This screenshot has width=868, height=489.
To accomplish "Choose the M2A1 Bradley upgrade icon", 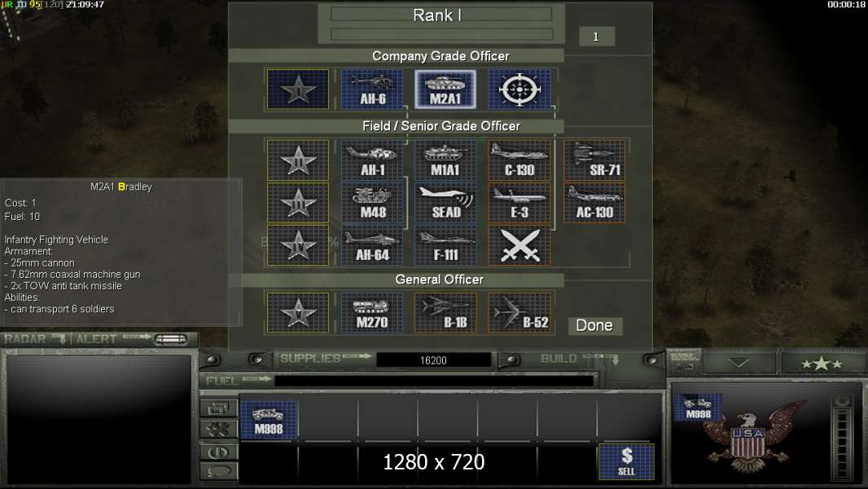I will (x=445, y=89).
